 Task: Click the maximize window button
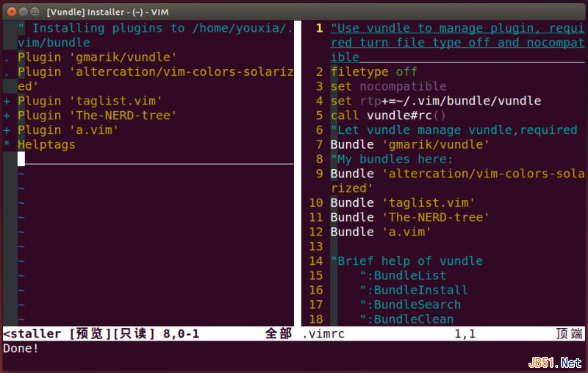point(35,12)
